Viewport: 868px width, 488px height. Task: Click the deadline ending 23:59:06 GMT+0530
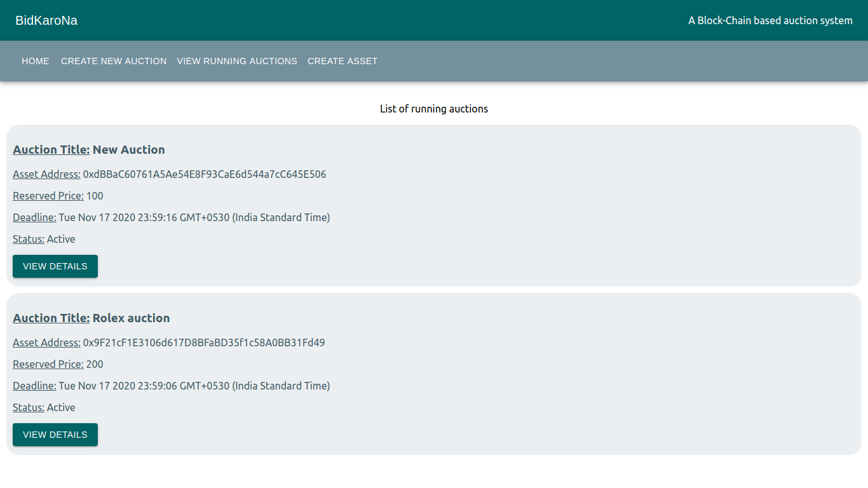point(194,386)
